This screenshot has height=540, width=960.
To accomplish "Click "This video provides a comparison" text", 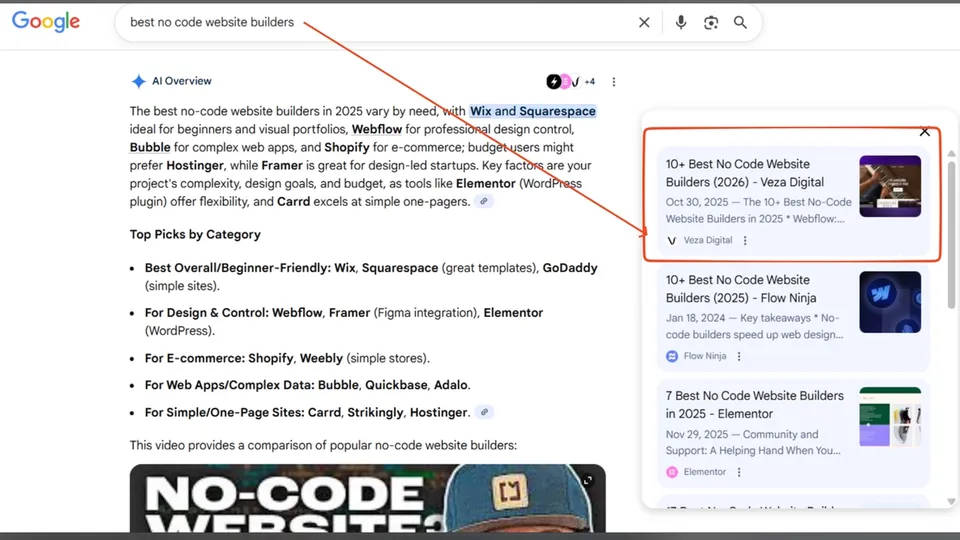I will coord(323,445).
